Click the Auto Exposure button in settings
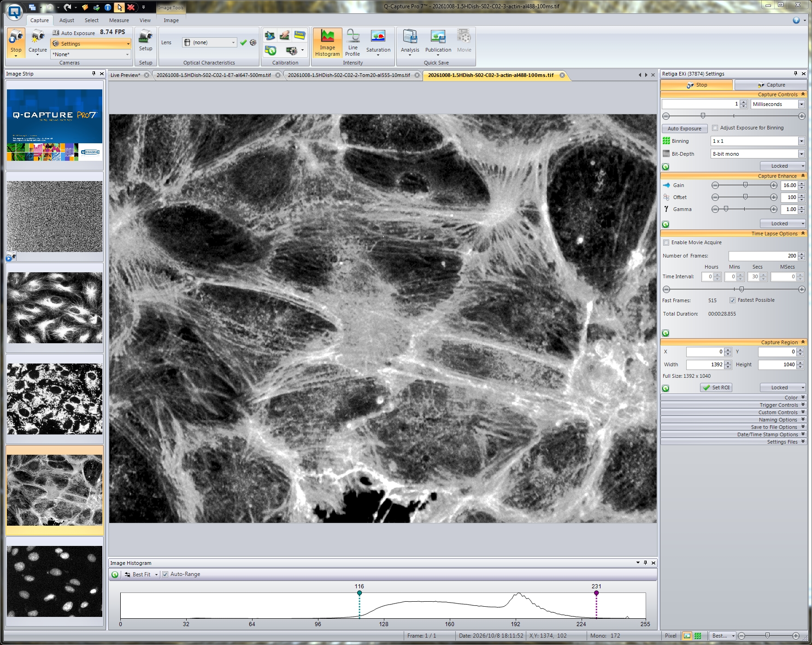This screenshot has height=645, width=812. click(684, 129)
